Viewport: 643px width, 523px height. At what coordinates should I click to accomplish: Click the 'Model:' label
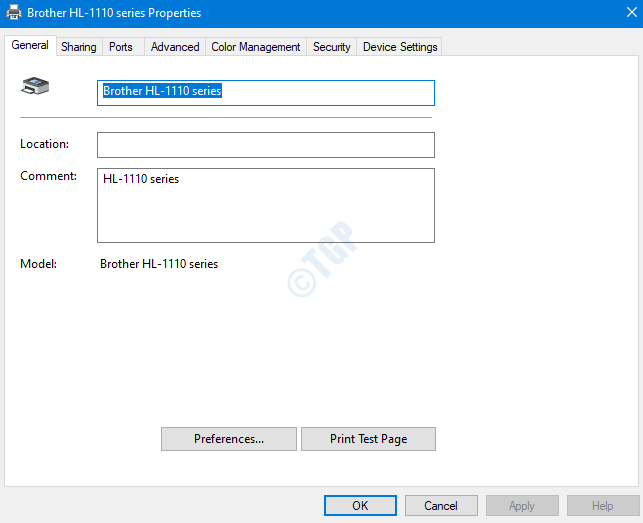click(39, 264)
